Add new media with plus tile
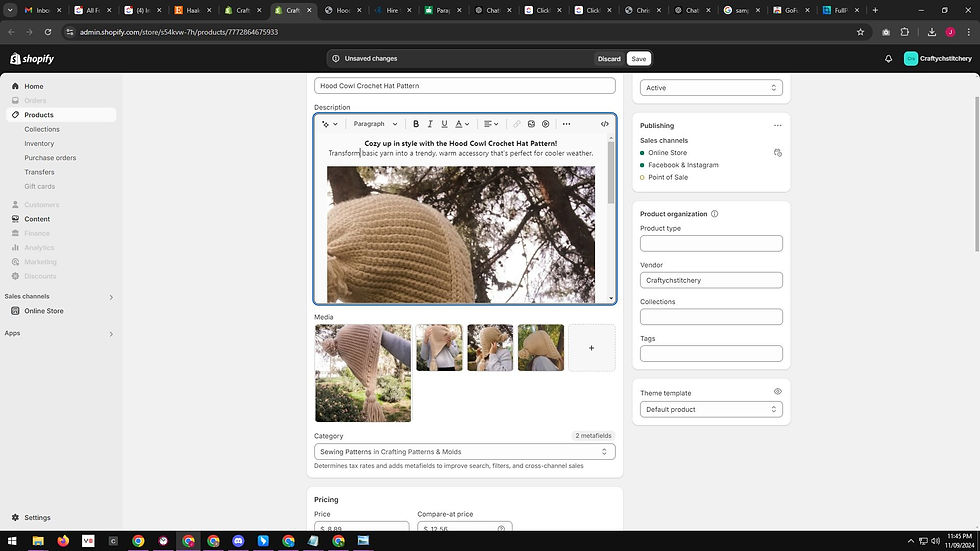Viewport: 980px width, 551px height. 591,348
